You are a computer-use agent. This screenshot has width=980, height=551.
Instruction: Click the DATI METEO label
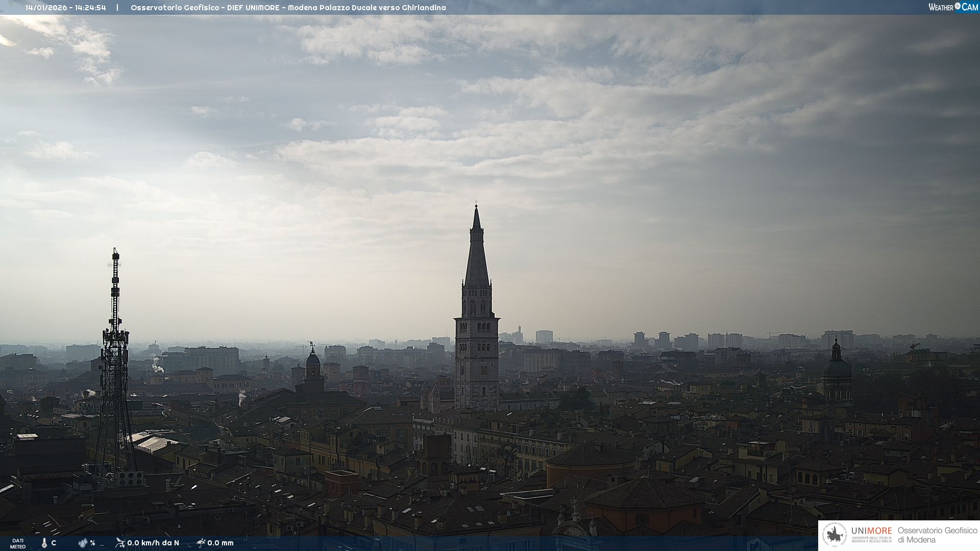click(18, 543)
